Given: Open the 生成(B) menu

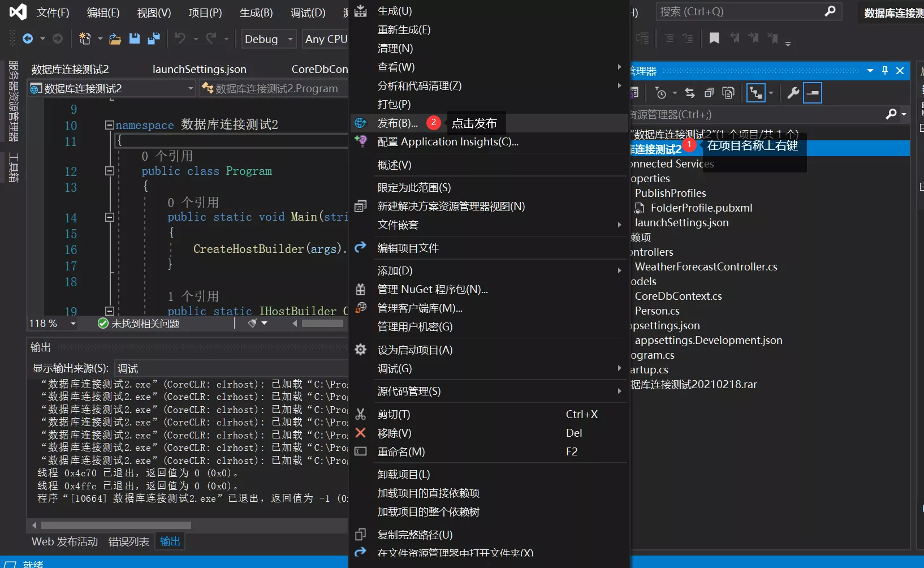Looking at the screenshot, I should 256,12.
